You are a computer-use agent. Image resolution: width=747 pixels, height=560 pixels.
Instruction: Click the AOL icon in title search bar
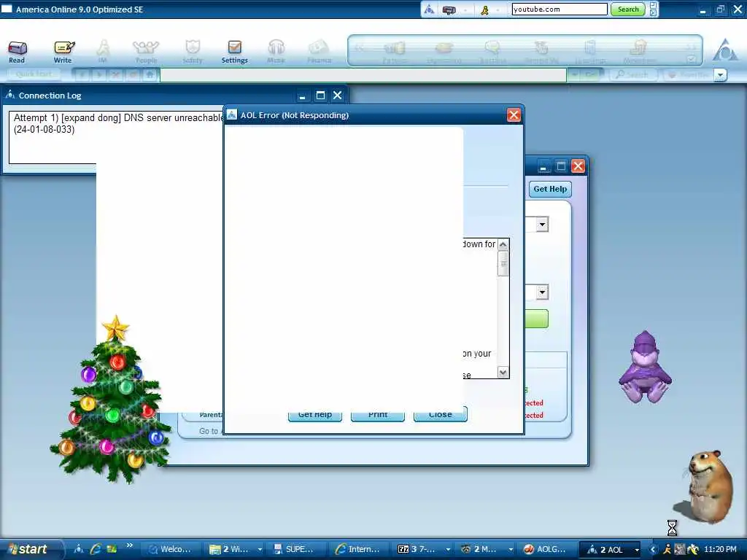(x=429, y=9)
